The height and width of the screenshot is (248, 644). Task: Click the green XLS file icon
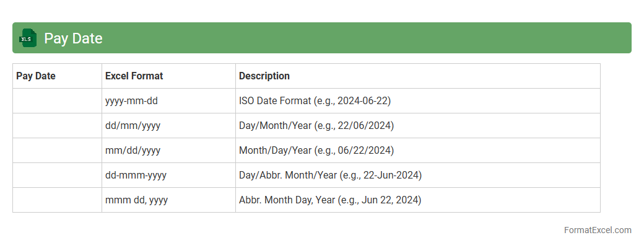pos(28,38)
